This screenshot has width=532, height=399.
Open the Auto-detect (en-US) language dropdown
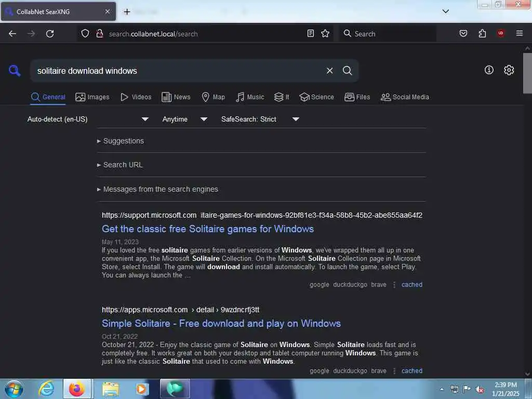pos(88,119)
